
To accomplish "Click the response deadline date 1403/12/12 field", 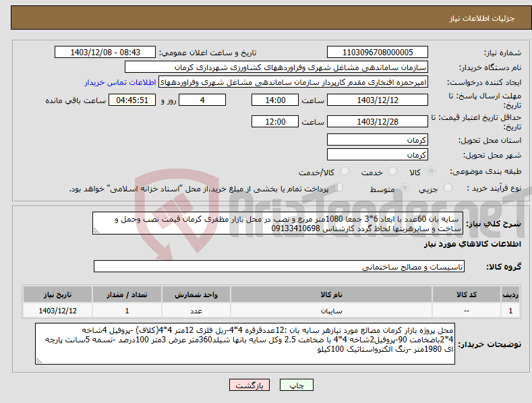I will 378,100.
